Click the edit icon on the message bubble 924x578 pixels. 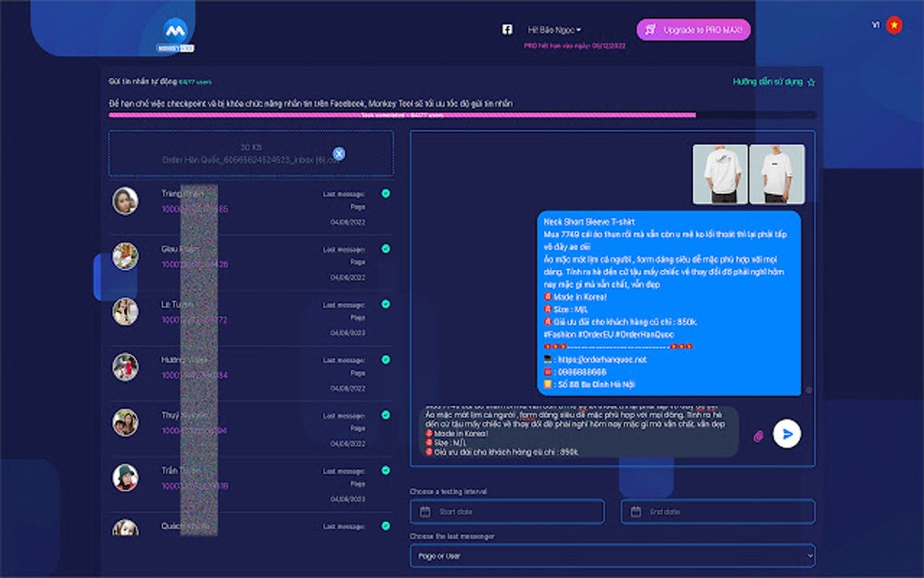[809, 390]
